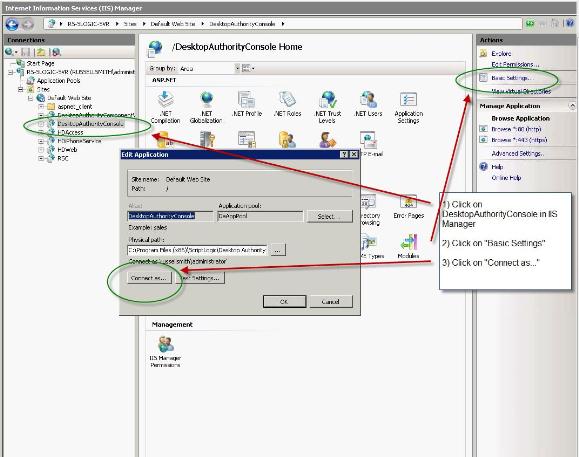The height and width of the screenshot is (457, 579).
Task: Click the Help icon in the address bar area
Action: [x=570, y=24]
